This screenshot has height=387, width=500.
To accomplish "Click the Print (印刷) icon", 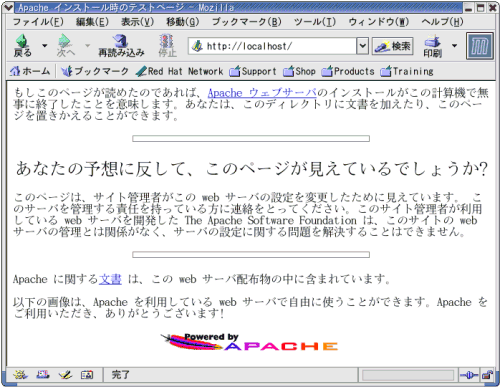I will pos(432,46).
